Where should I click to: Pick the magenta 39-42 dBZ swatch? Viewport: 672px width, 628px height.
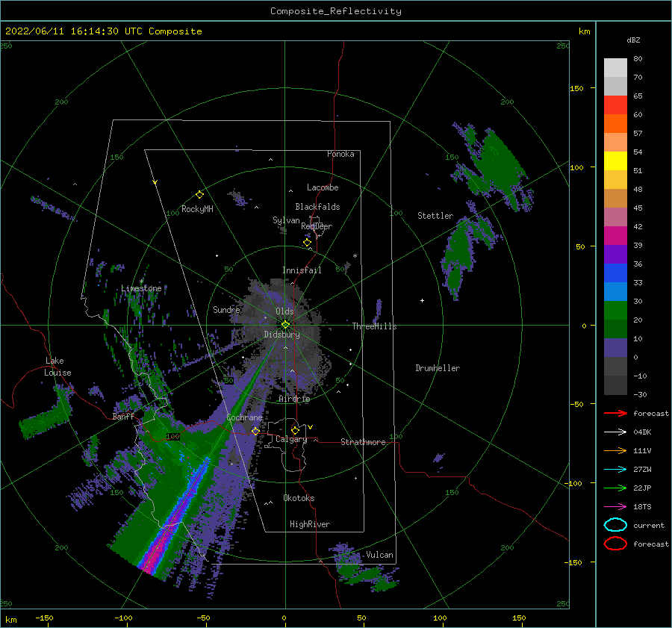point(615,236)
